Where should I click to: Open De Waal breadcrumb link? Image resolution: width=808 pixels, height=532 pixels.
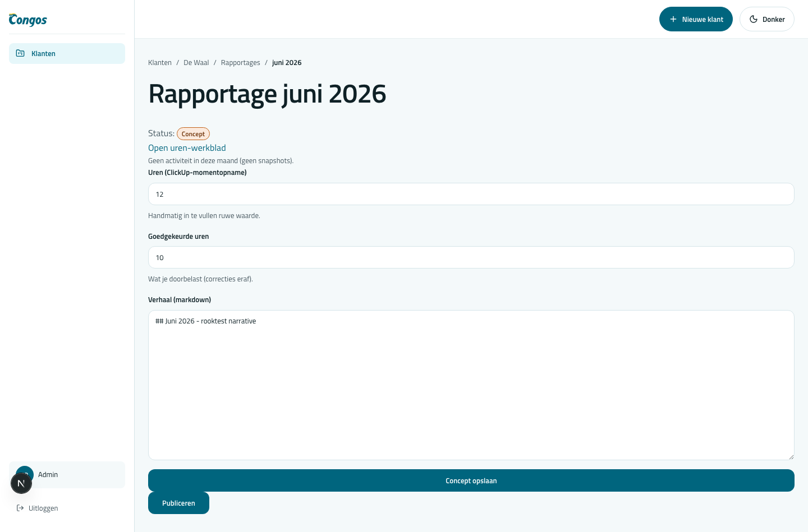[196, 63]
